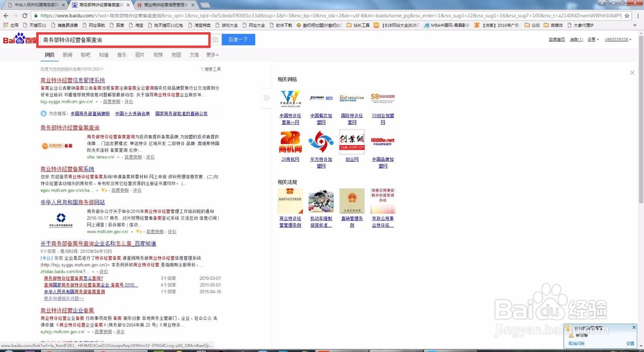This screenshot has width=644, height=352.
Task: Switch to the 新闻 search tab
Action: click(68, 55)
